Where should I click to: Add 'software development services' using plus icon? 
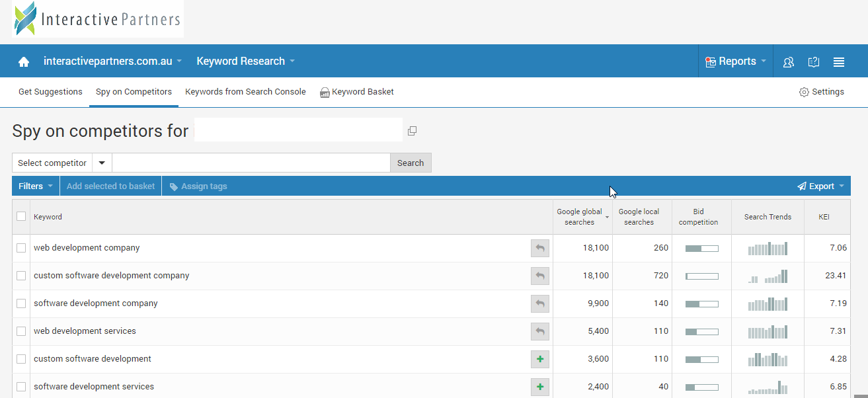(540, 387)
